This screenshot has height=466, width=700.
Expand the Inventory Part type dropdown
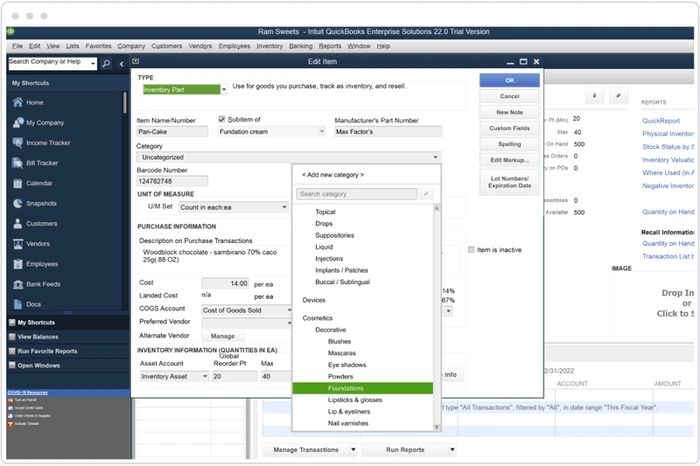coord(224,90)
